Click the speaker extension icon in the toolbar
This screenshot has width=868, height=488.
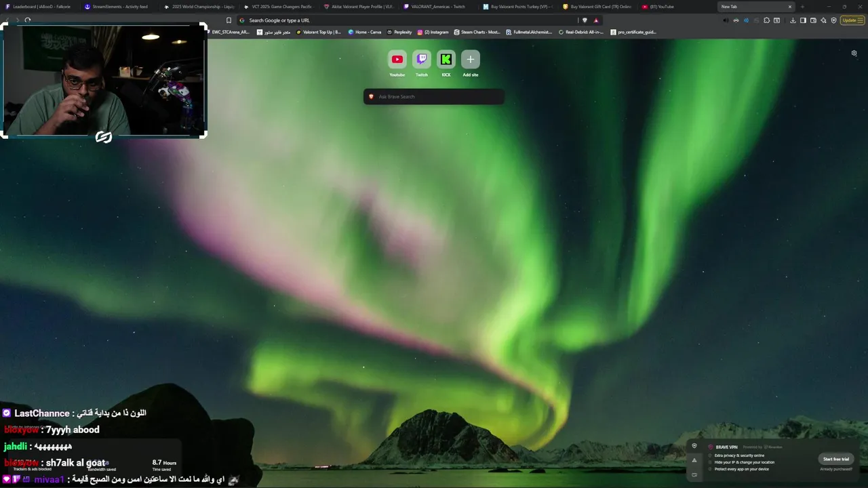pyautogui.click(x=726, y=20)
